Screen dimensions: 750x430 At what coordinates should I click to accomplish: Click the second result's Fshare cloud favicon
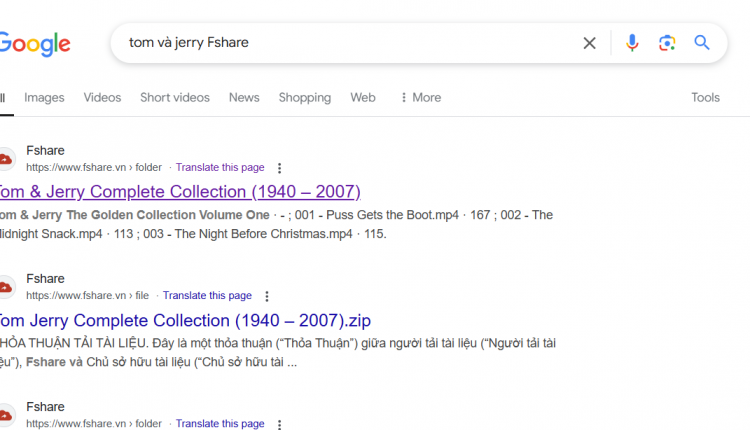pos(6,287)
